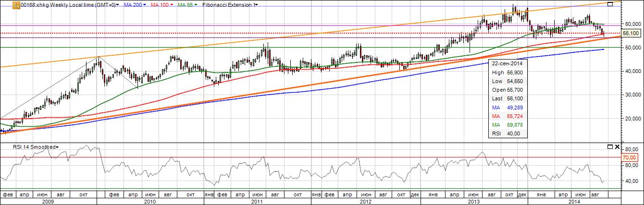The image size is (644, 205).
Task: Click the green MA 59,878 tooltip value
Action: (x=516, y=125)
